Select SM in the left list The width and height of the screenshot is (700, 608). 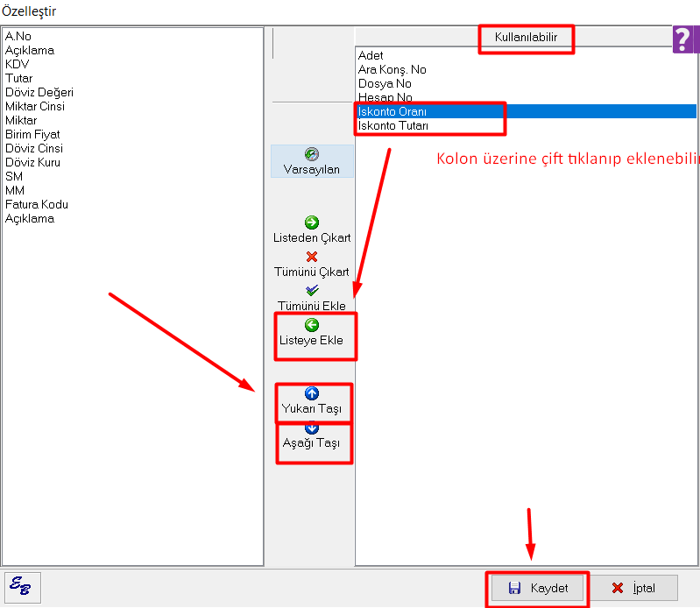(x=132, y=176)
